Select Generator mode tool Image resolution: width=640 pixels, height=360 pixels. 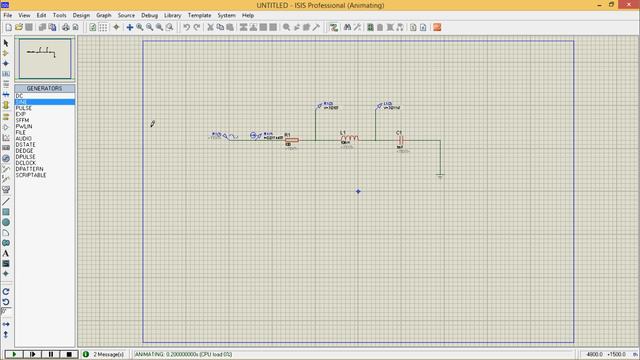tap(6, 158)
